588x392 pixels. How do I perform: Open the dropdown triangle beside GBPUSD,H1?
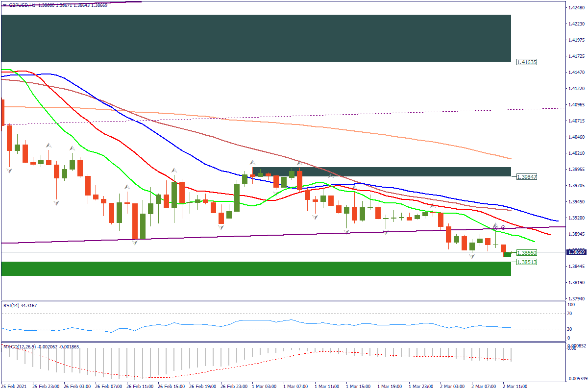[x=4, y=4]
